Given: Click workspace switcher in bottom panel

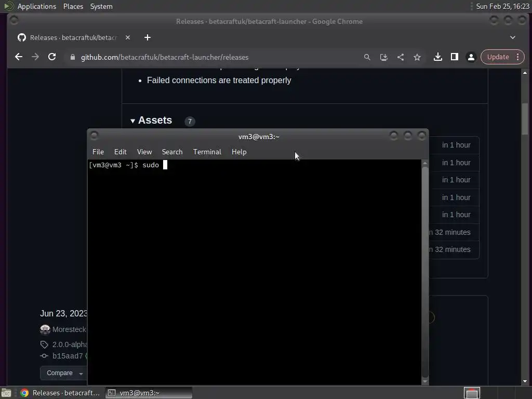Looking at the screenshot, I should [x=472, y=393].
